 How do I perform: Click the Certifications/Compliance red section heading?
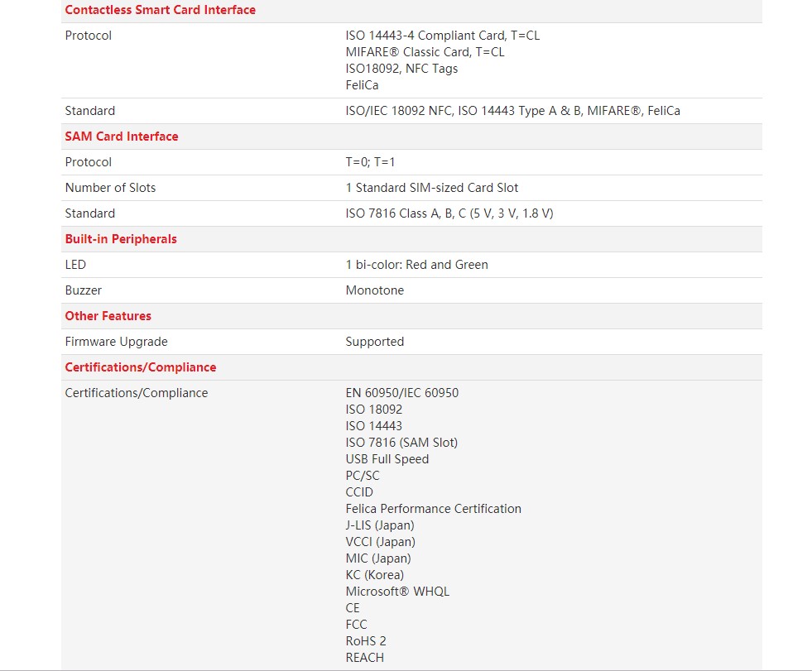pos(140,367)
